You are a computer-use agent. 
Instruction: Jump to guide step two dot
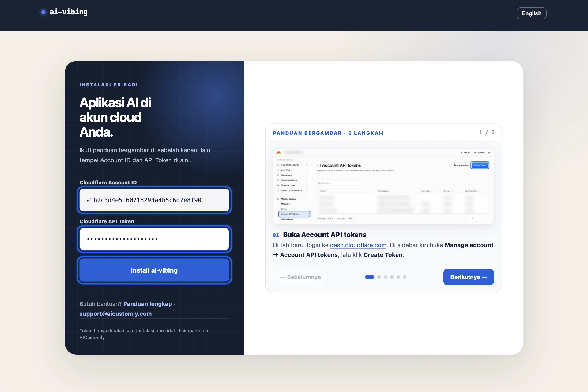click(x=379, y=277)
